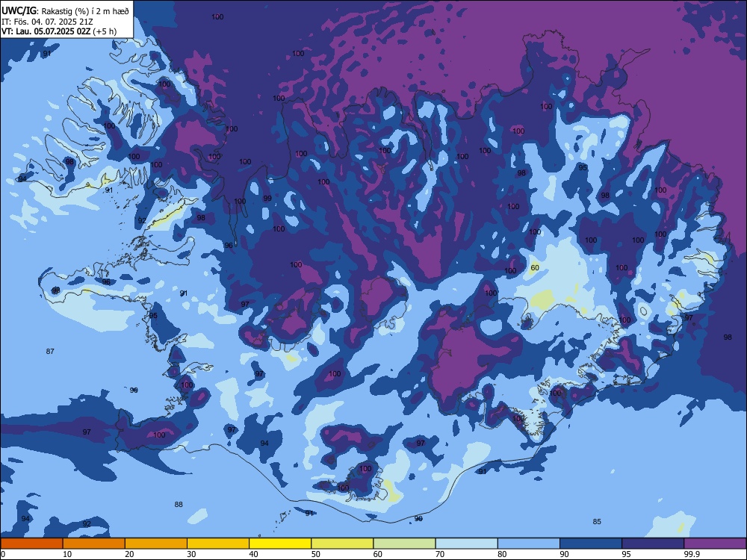Click the '88' humidity value off the southwest coast

[179, 504]
